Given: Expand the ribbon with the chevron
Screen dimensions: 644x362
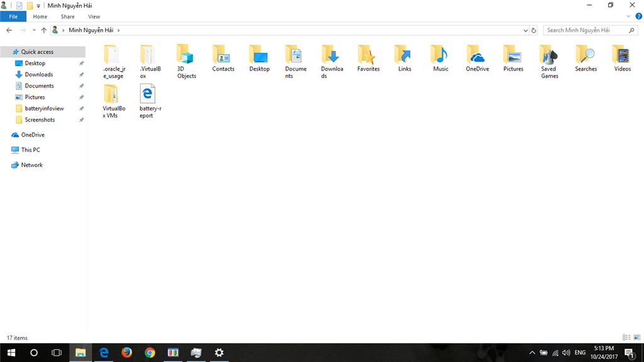Looking at the screenshot, I should [628, 16].
